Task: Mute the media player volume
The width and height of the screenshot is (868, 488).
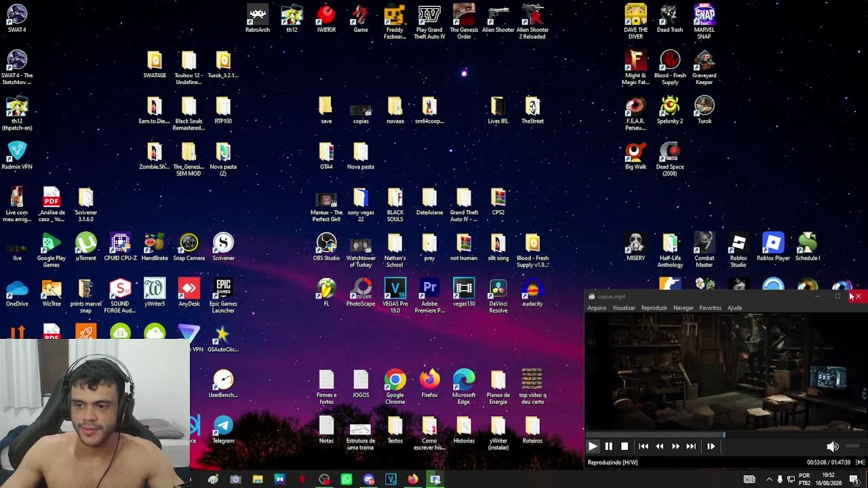Action: click(x=832, y=446)
